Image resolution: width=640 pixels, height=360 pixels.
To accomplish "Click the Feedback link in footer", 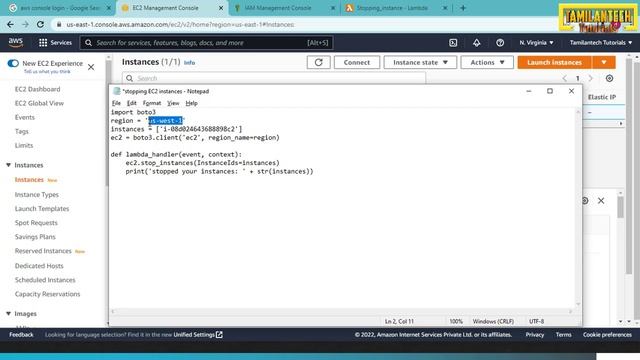I will pyautogui.click(x=21, y=335).
